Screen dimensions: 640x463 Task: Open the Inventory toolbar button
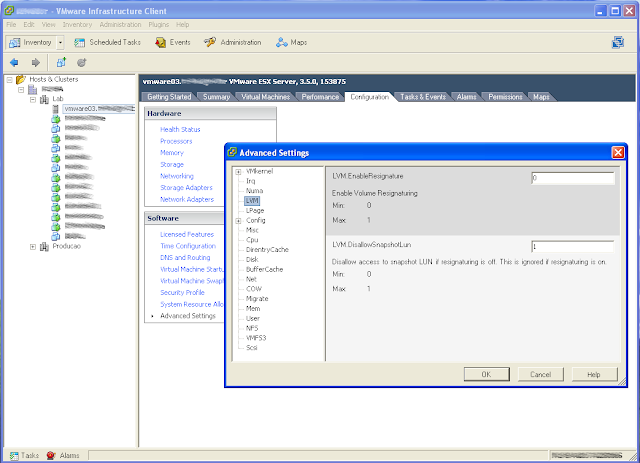30,42
